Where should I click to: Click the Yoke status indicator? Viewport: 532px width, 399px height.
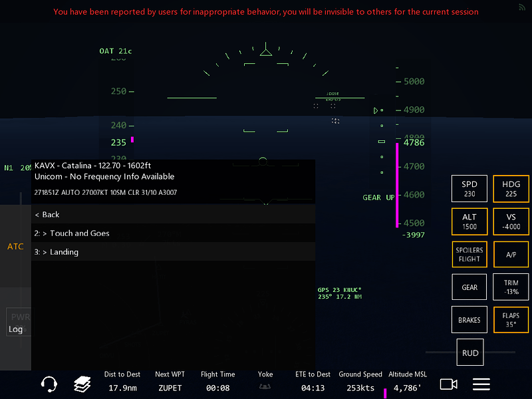tap(265, 380)
